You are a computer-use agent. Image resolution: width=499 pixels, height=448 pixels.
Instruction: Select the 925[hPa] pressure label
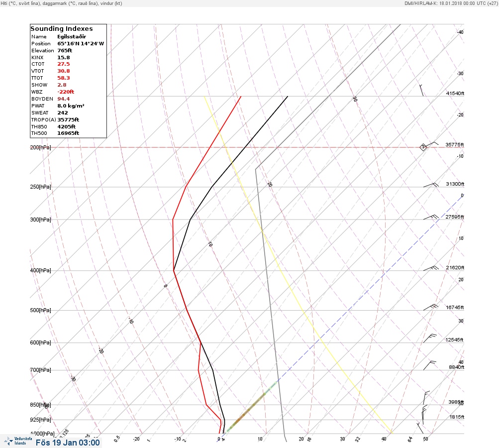point(40,420)
